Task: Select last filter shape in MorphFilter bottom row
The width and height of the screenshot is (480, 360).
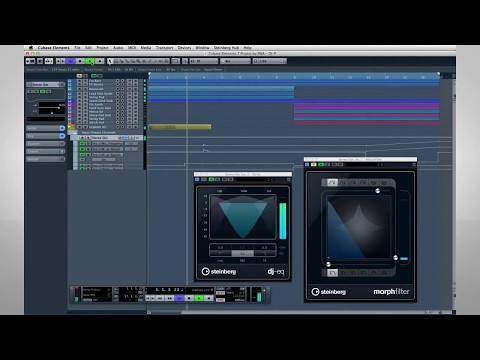Action: coord(384,273)
